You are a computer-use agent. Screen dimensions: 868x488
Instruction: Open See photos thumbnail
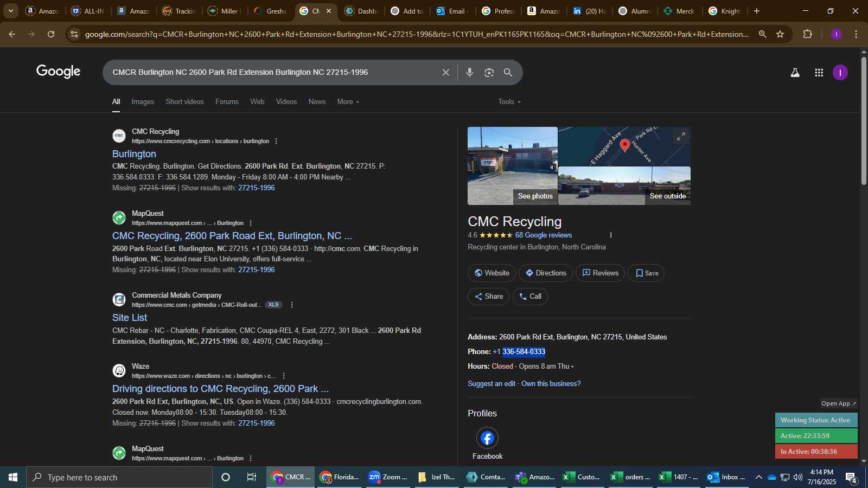(x=513, y=166)
